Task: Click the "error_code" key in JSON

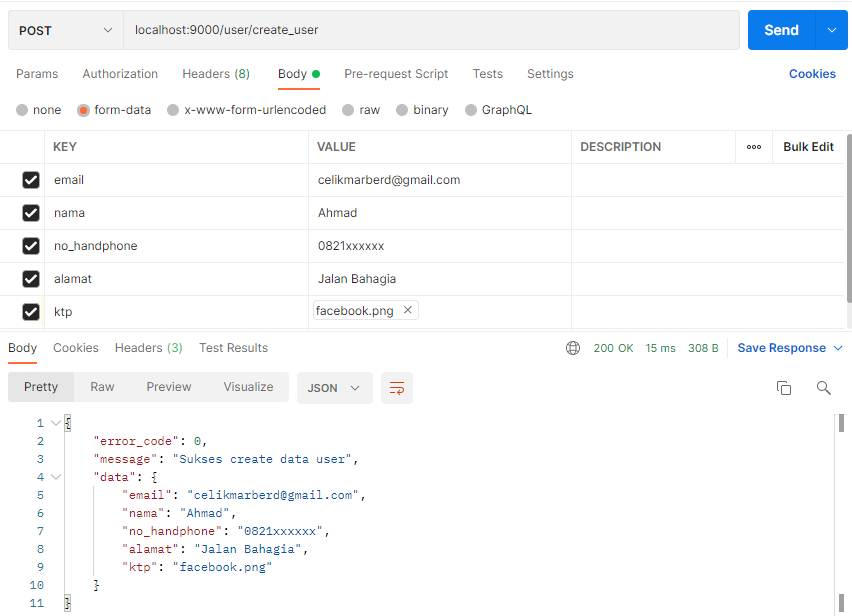Action: pyautogui.click(x=136, y=441)
